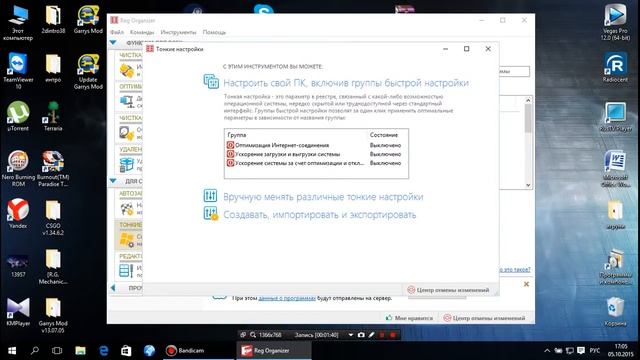Open Yandex browser desktop icon
640x360 pixels.
(18, 213)
